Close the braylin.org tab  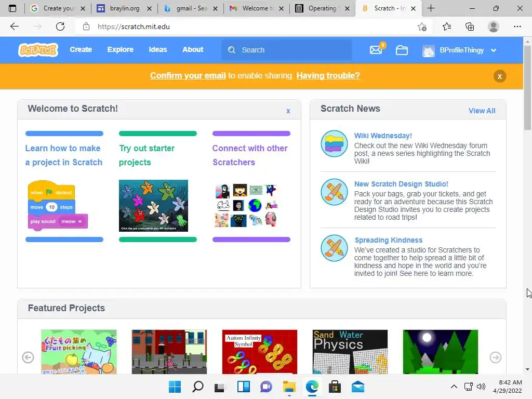tap(149, 8)
